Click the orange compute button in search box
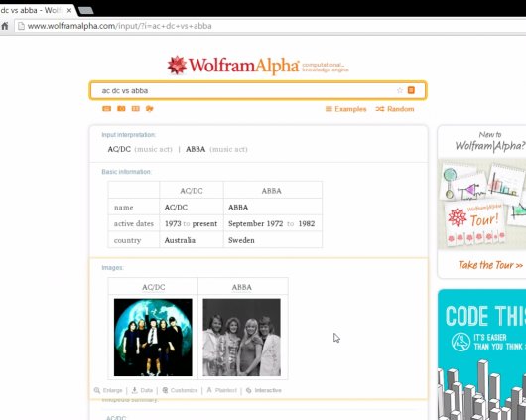Screen dimensions: 526x420 click(x=411, y=90)
